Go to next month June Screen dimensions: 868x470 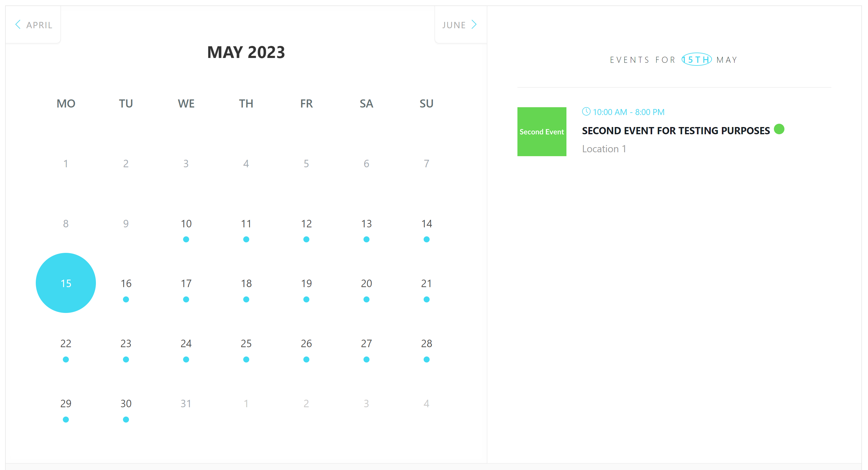pos(460,25)
